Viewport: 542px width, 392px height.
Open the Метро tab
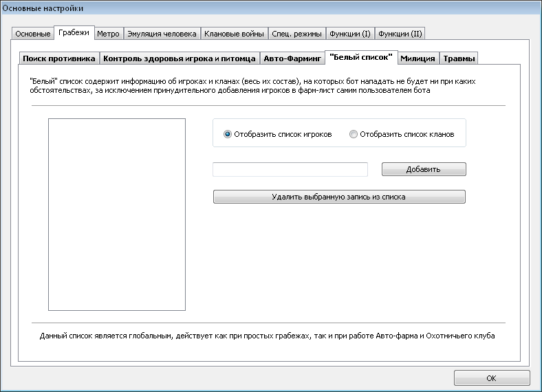pyautogui.click(x=108, y=34)
